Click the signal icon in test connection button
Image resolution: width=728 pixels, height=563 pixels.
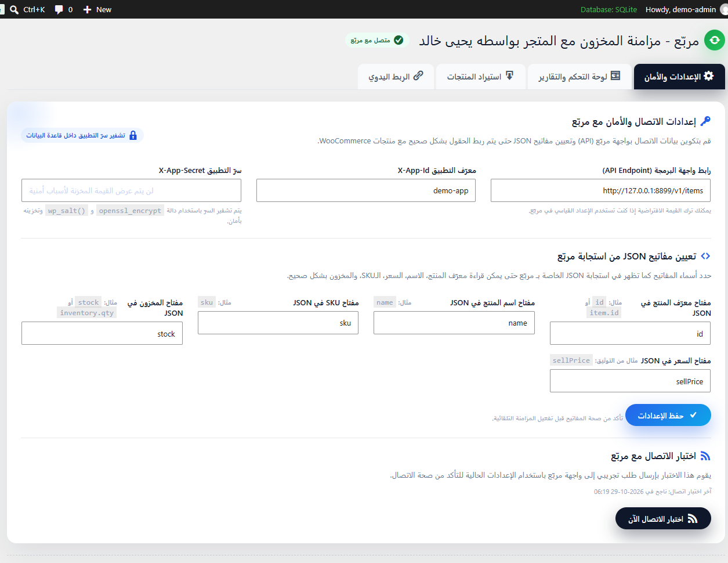tap(692, 519)
